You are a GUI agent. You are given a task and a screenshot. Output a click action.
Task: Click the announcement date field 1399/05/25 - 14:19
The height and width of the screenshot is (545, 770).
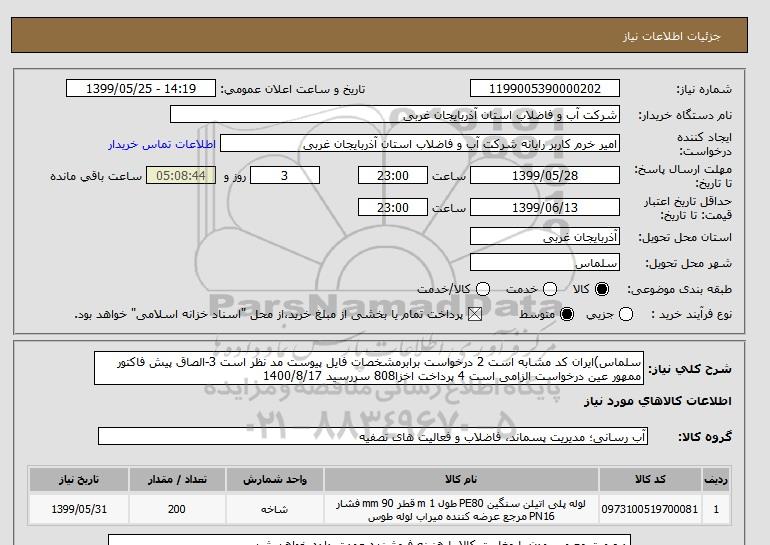tap(141, 88)
